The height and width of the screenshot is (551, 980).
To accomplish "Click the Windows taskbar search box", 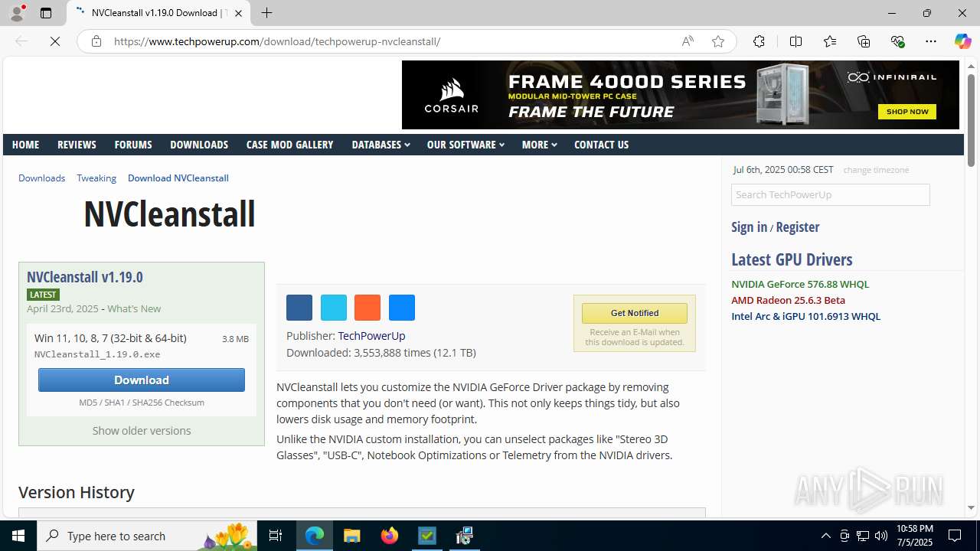I will [147, 536].
